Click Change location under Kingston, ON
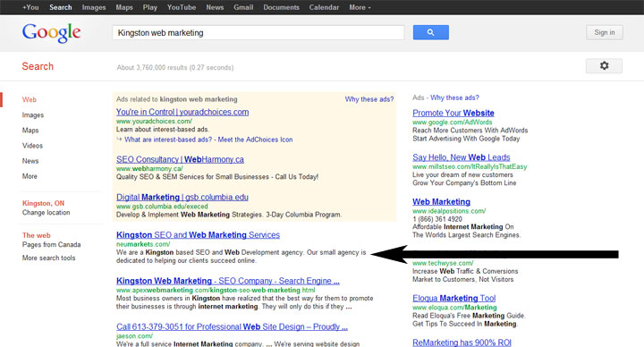 click(x=46, y=212)
